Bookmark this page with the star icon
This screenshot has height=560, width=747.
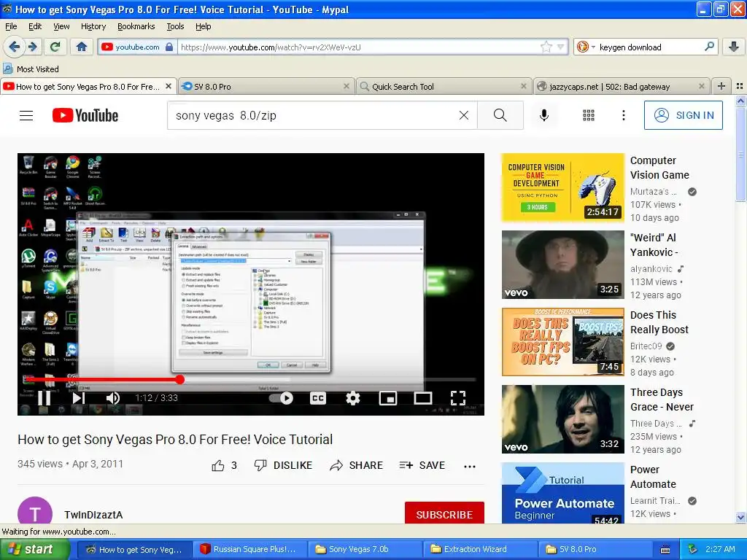coord(546,47)
